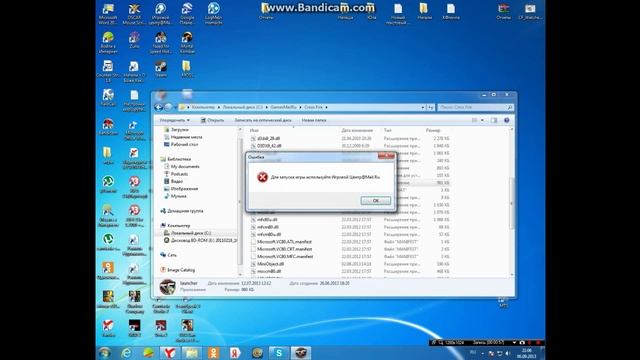Select Библиотеки in the navigation pane
640x360 pixels.
179,159
